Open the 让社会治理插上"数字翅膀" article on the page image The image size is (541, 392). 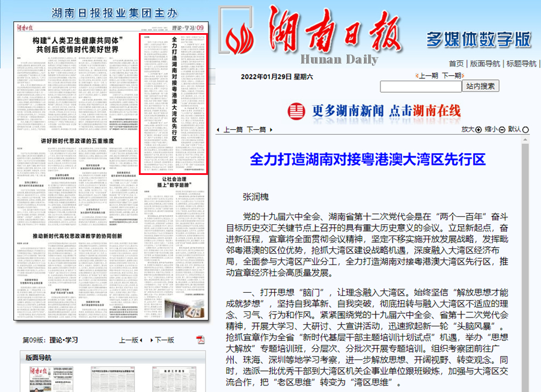pyautogui.click(x=174, y=182)
